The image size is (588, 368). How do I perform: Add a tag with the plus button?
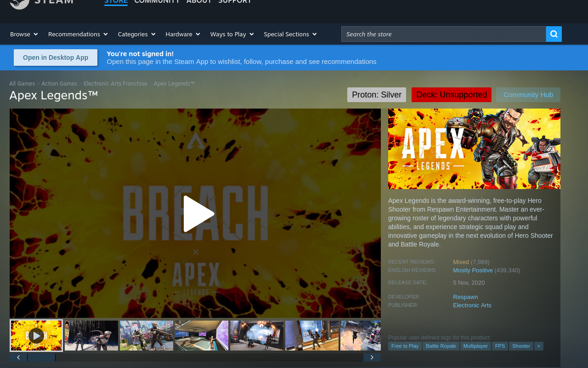[x=539, y=346]
